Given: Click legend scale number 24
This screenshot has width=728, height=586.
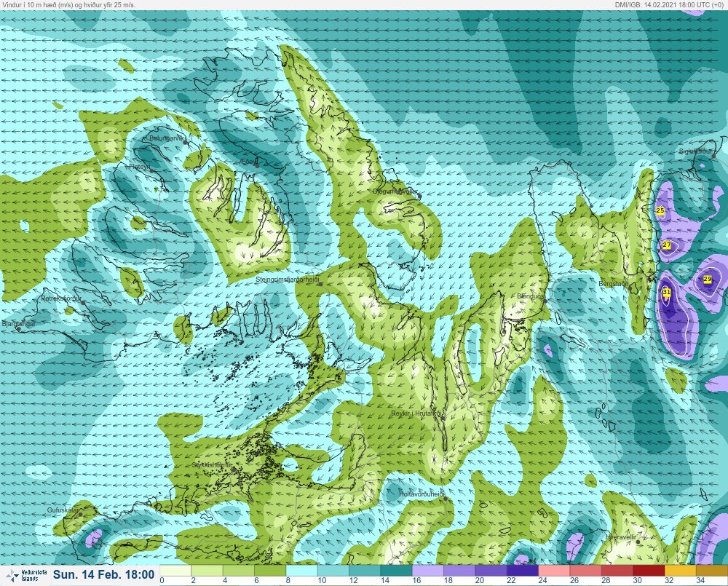Looking at the screenshot, I should [543, 580].
